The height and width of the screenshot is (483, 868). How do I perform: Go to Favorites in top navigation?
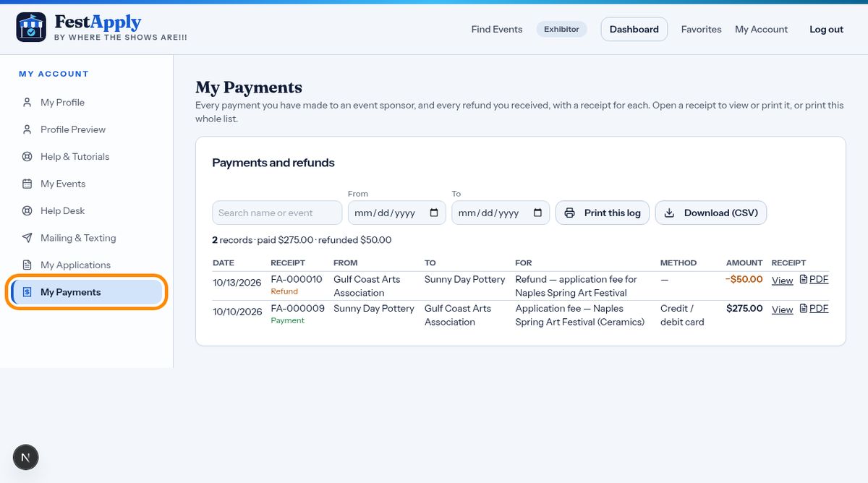pyautogui.click(x=701, y=30)
